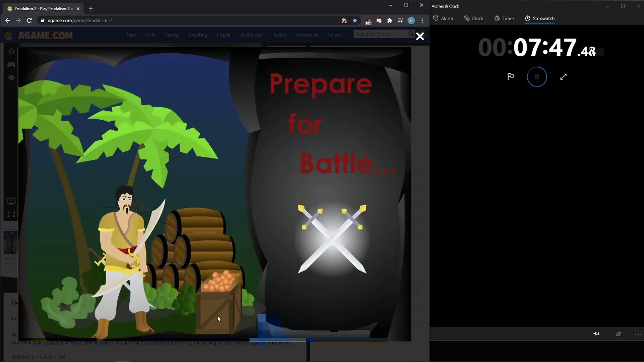View site information via the padlock icon

(x=43, y=21)
